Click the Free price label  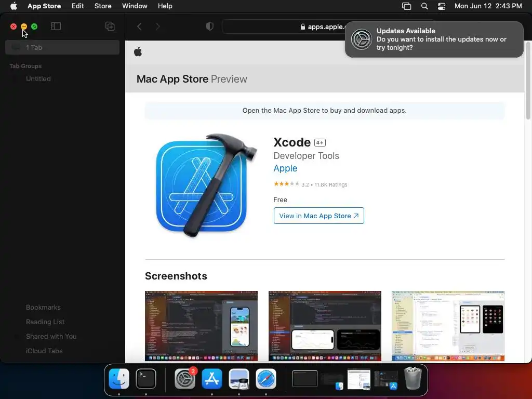tap(280, 200)
